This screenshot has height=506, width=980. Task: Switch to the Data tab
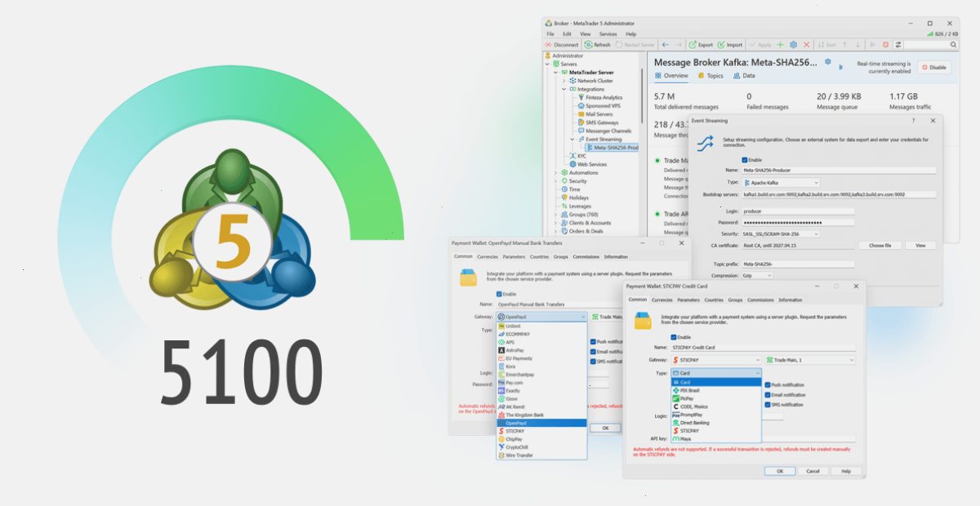click(744, 76)
